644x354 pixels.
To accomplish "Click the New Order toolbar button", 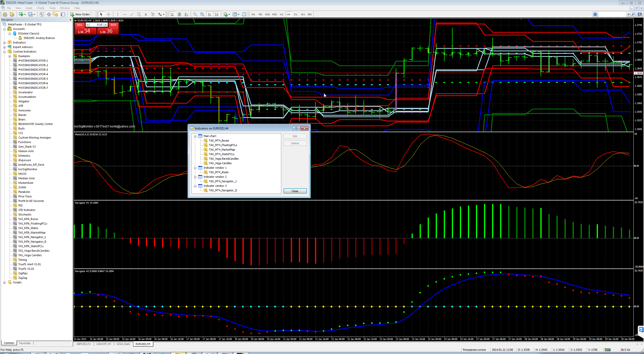I will click(80, 14).
